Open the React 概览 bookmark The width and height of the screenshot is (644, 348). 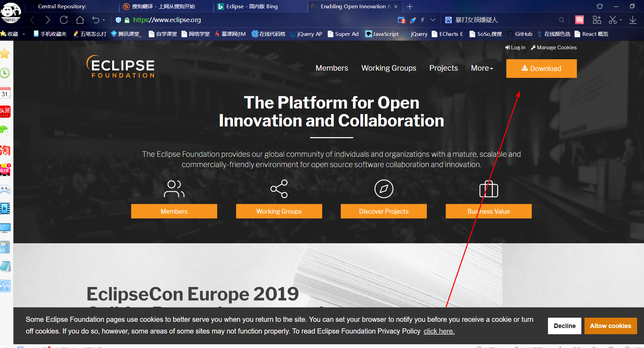pos(591,34)
